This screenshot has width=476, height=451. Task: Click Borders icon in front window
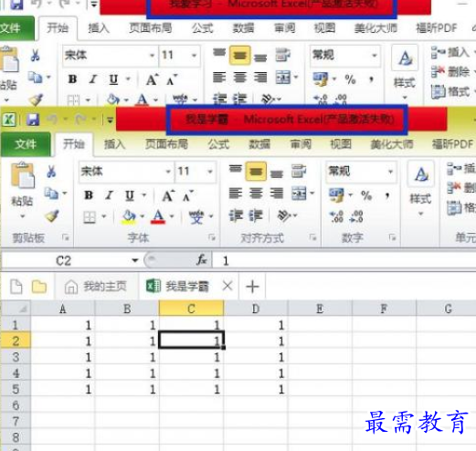[90, 217]
